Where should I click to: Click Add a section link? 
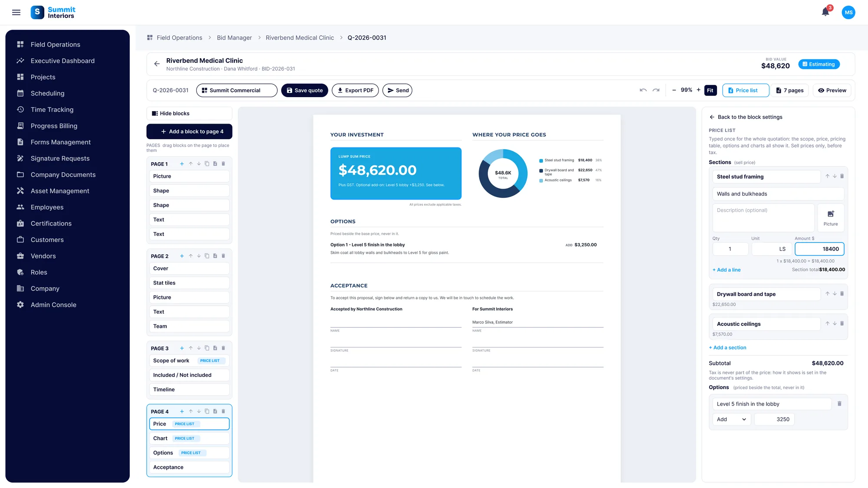coord(728,347)
